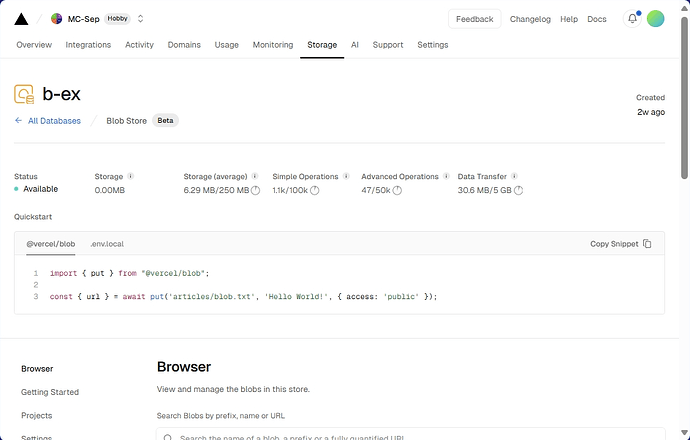Click the 0.00MB storage value

pyautogui.click(x=110, y=190)
